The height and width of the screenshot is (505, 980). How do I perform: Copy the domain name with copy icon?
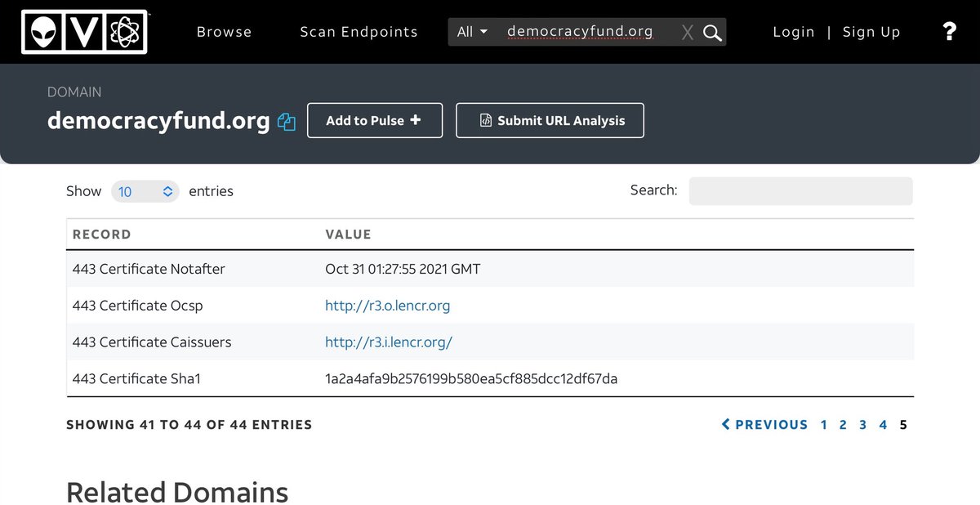coord(286,122)
